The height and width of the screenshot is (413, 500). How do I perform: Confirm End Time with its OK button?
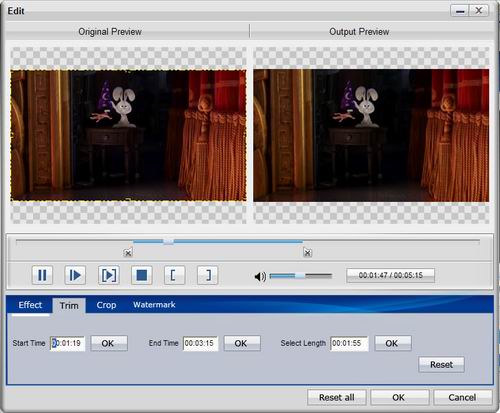(242, 343)
